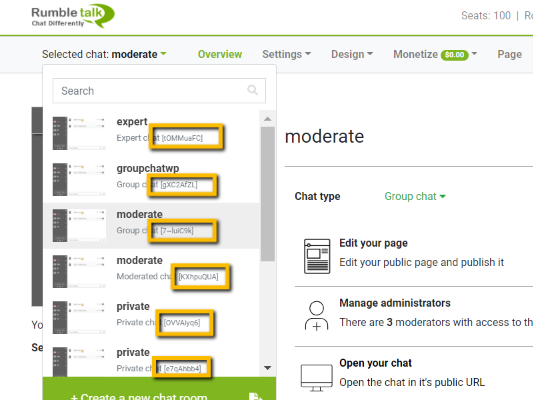
Task: Click the chat ID tOMMuaFC
Action: [x=182, y=138]
